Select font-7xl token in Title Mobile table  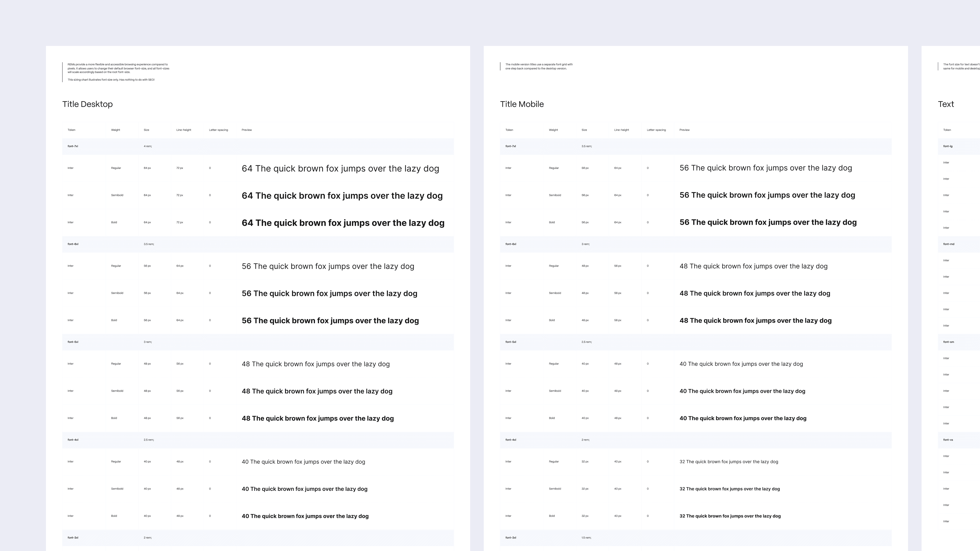(510, 146)
